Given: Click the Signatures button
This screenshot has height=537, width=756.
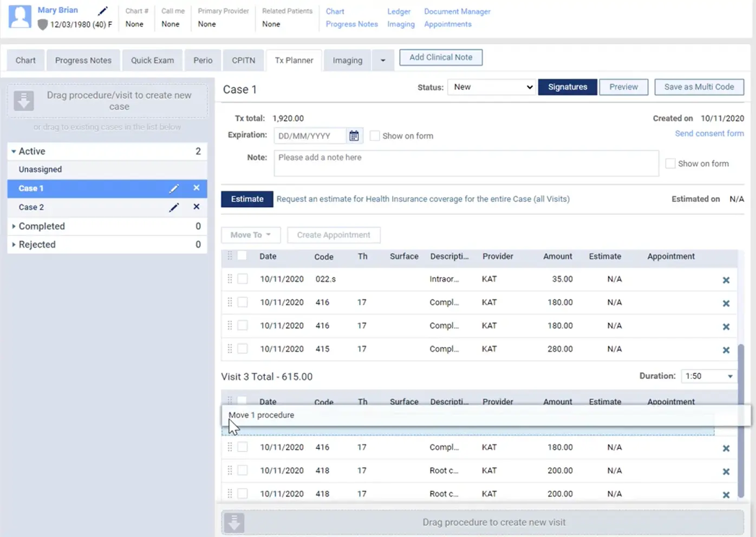Looking at the screenshot, I should (568, 87).
